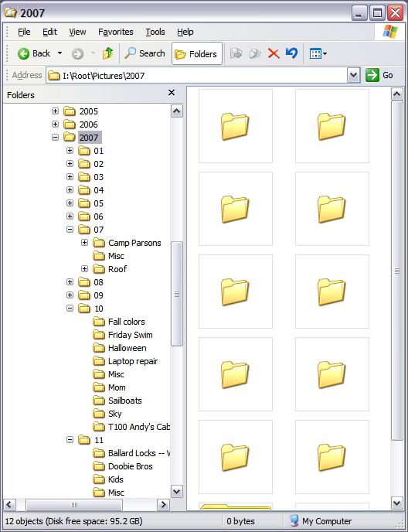Select the T100 Andy's Cab folder
Screen dimensions: 408x532
(x=139, y=427)
